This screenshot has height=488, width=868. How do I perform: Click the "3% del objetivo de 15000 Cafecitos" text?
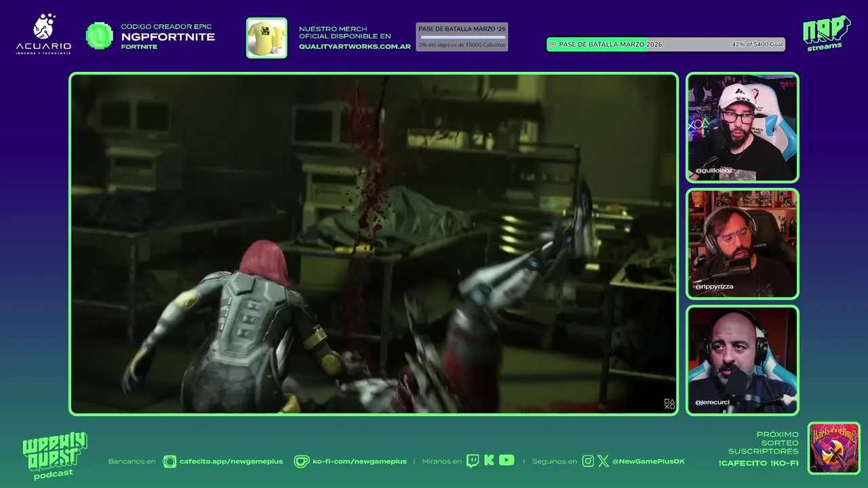pos(462,45)
